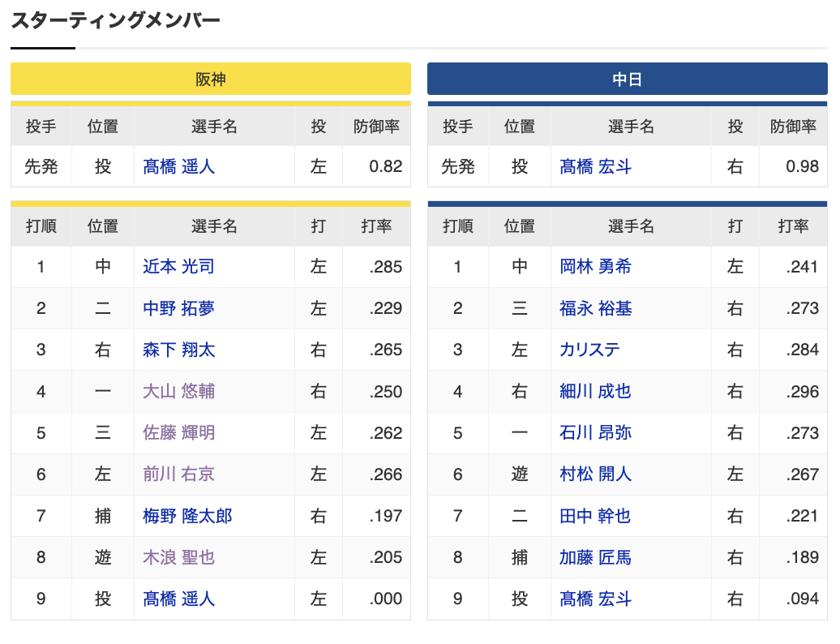Open Hanshin starting pitcher 髙橋遥人's profile
The height and width of the screenshot is (644, 840).
[177, 166]
